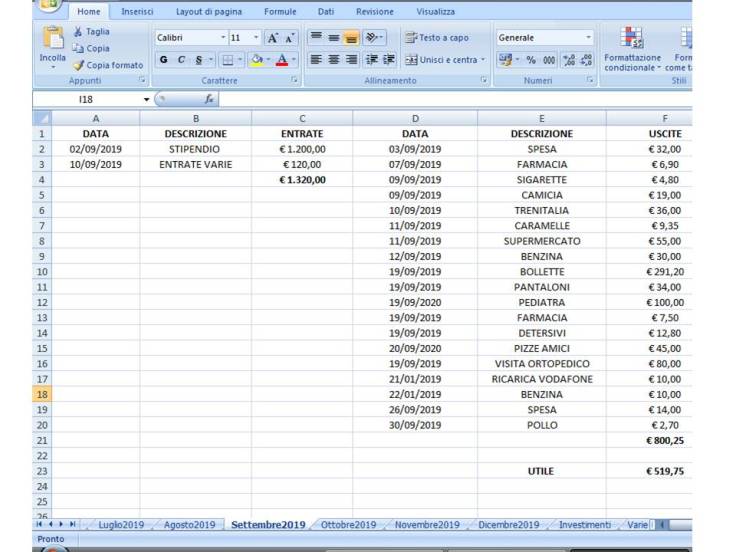
Task: Open the Calibri font name dropdown
Action: [x=223, y=38]
